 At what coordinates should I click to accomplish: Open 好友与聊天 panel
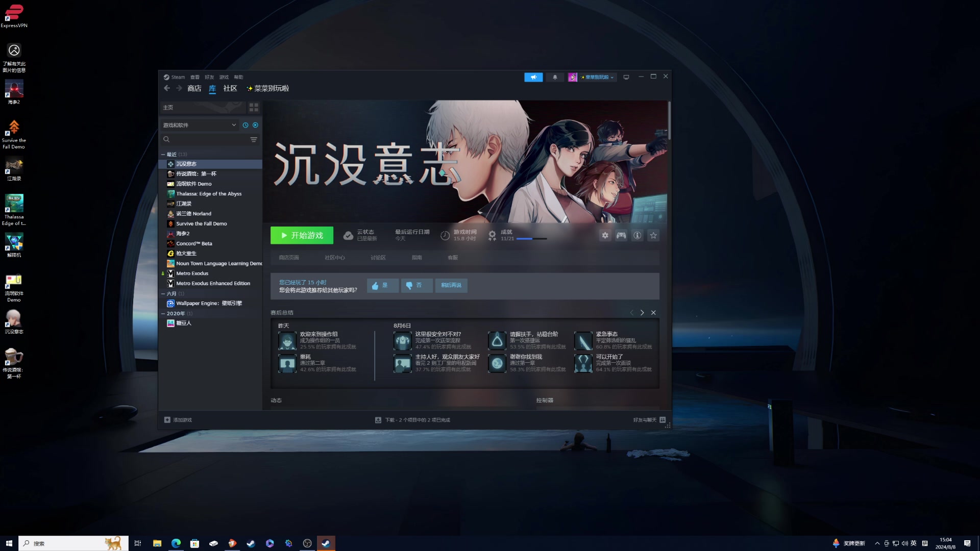coord(649,420)
